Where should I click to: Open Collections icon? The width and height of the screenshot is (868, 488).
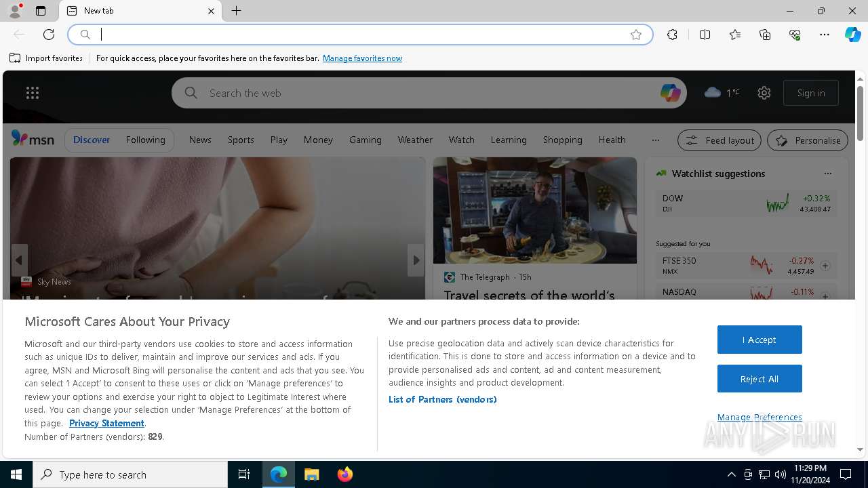click(765, 35)
